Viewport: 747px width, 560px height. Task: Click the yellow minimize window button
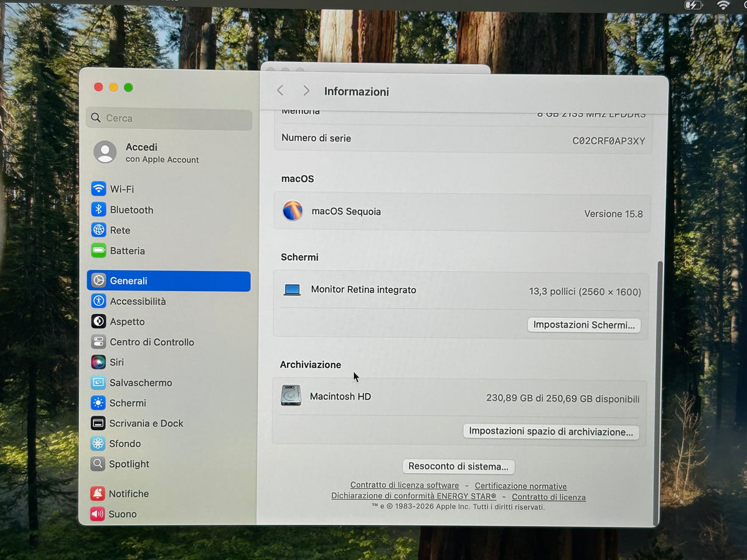pyautogui.click(x=113, y=87)
